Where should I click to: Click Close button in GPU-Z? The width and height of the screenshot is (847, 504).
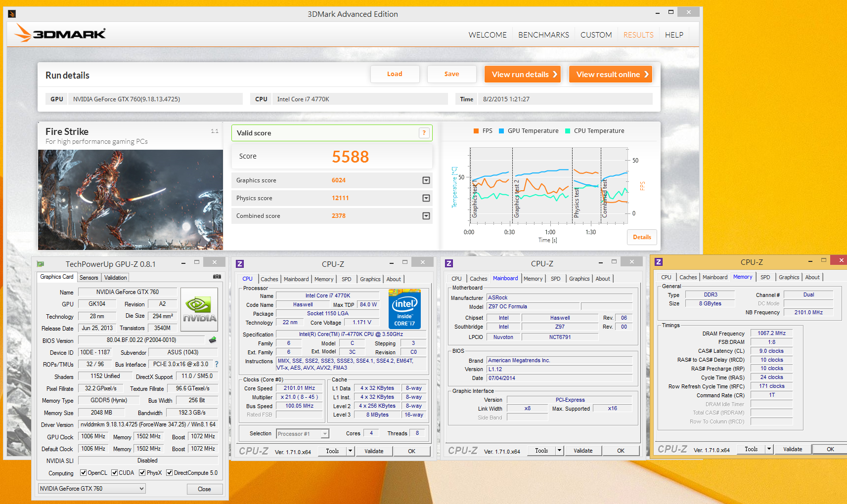click(204, 489)
